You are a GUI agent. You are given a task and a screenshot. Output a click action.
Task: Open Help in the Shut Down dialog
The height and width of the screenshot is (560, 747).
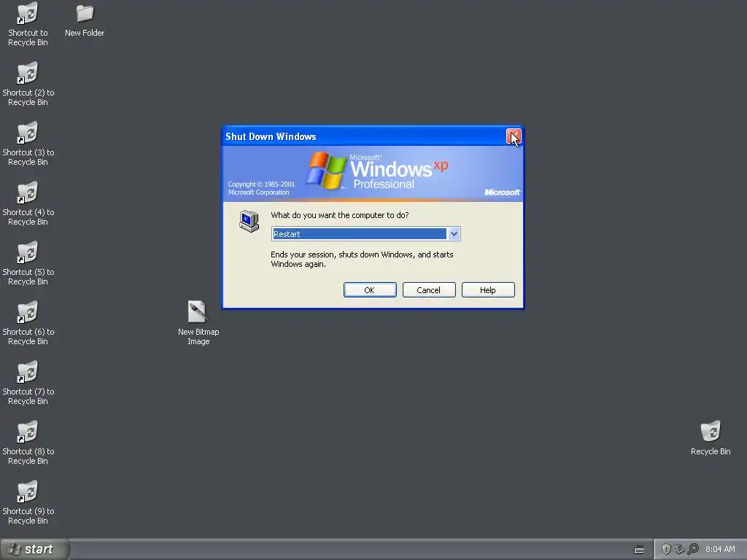pyautogui.click(x=488, y=290)
